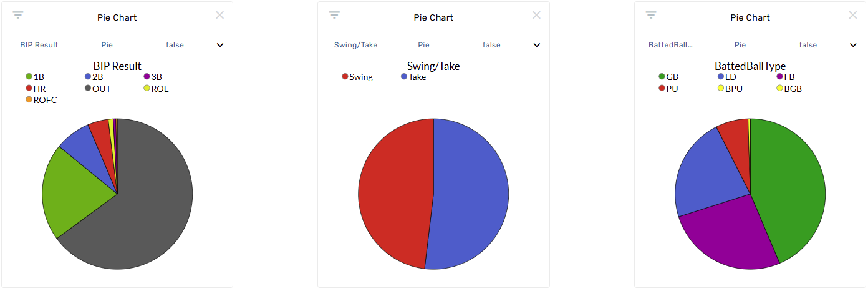Select Pie chart type in BattedBall panel
868x291 pixels.
point(740,45)
